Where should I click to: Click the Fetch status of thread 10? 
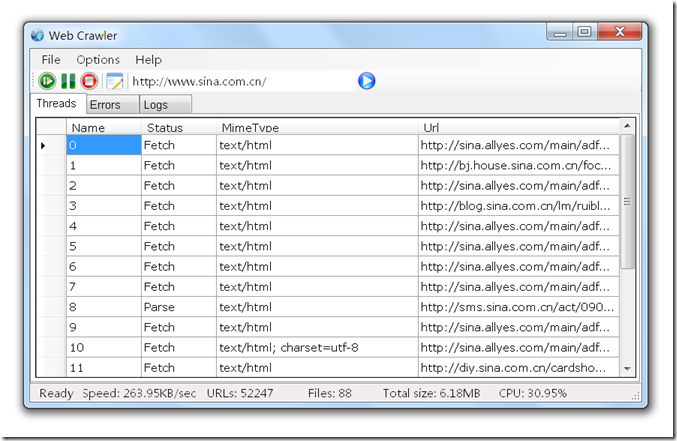pyautogui.click(x=179, y=348)
